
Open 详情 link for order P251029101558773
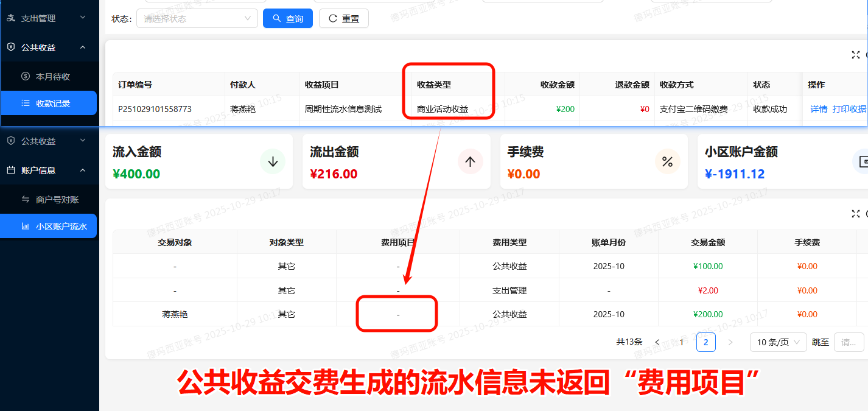point(819,109)
